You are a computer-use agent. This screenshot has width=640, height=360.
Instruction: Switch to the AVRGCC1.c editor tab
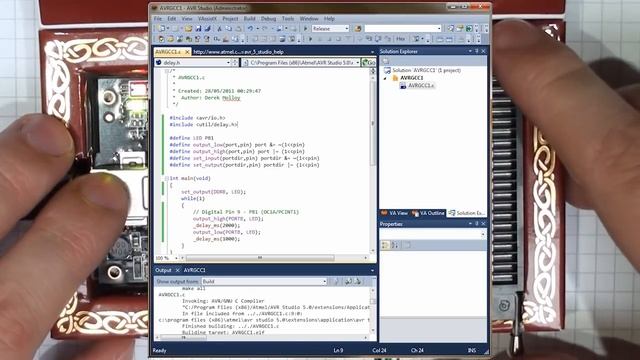point(168,52)
